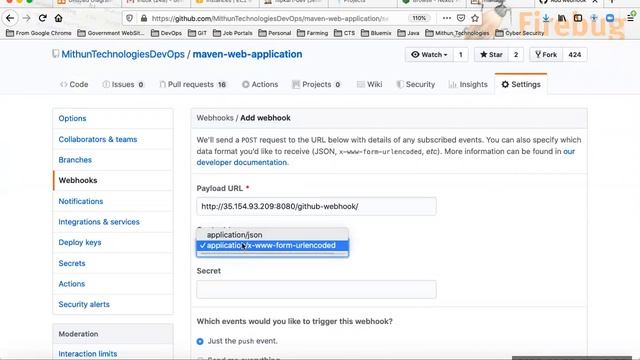640x360 pixels.
Task: Switch to the Insights tab
Action: (x=468, y=84)
